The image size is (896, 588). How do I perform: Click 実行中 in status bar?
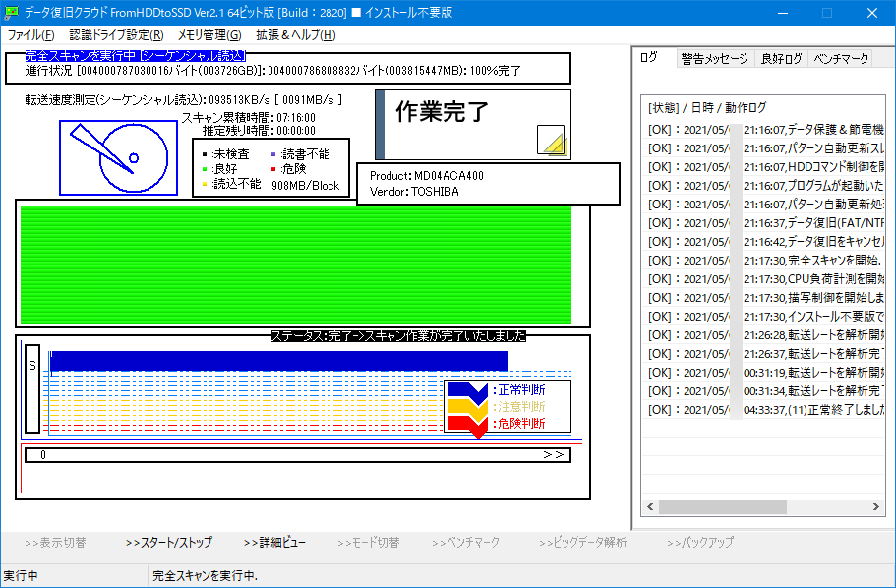click(21, 576)
